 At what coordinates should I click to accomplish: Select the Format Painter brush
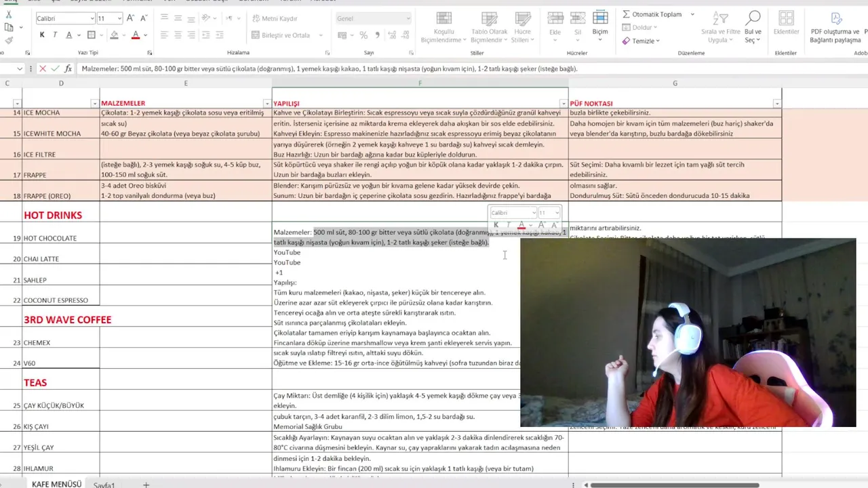pyautogui.click(x=9, y=41)
